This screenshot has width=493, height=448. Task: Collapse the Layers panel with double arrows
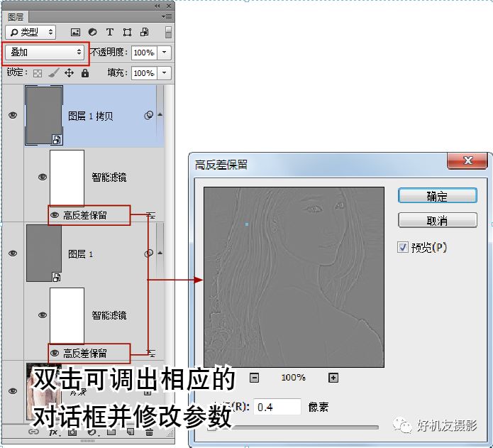pyautogui.click(x=157, y=6)
